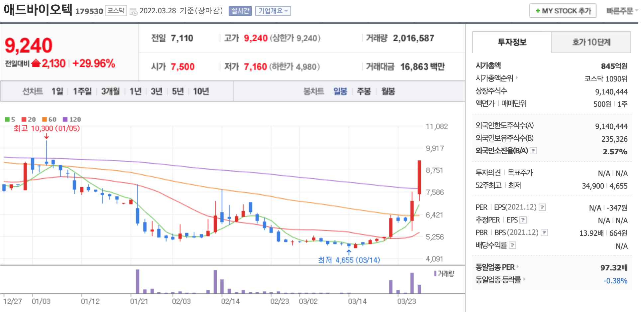Viewport: 644px width, 312px height.
Task: Click the 저가 value 7,160
Action: pyautogui.click(x=256, y=67)
